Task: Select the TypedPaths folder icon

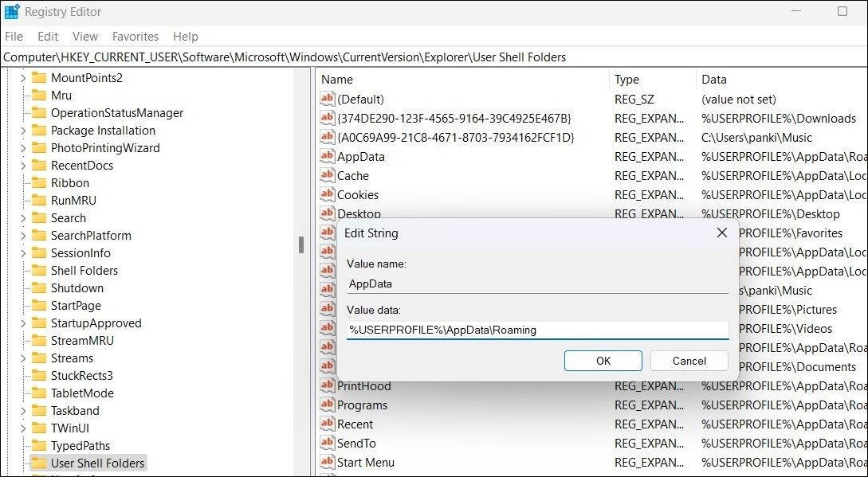Action: click(x=39, y=446)
